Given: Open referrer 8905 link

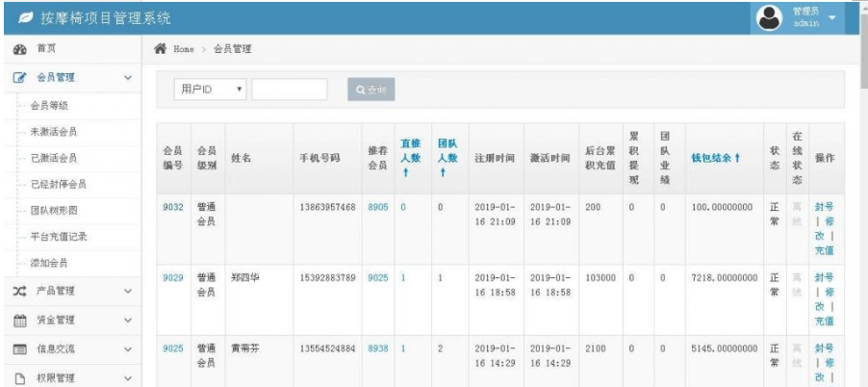Looking at the screenshot, I should coord(378,207).
